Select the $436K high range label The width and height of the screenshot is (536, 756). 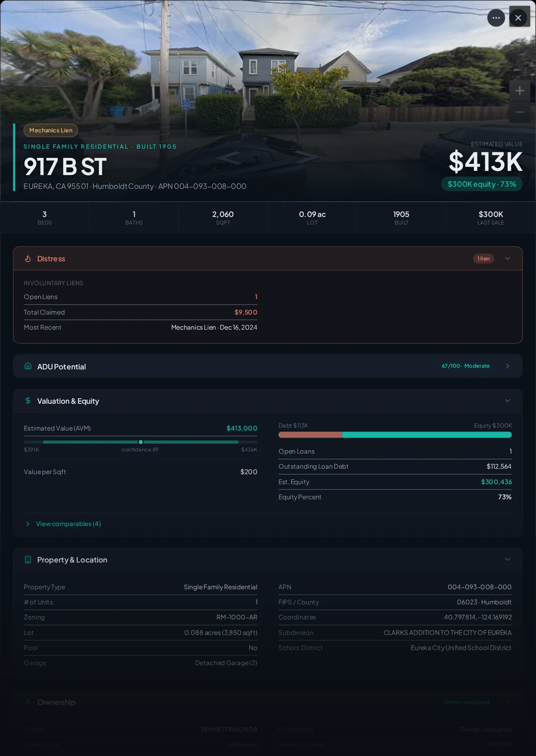coord(249,449)
